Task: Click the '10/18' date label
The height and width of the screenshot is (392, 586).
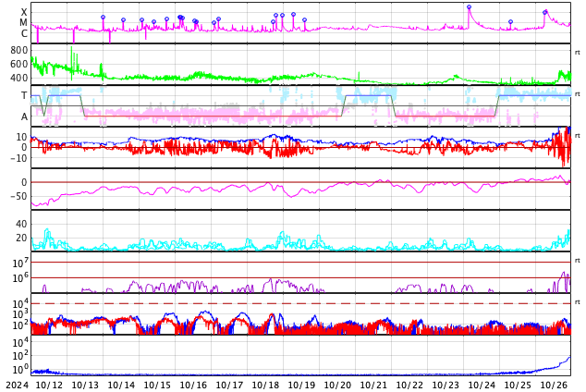Action: [x=265, y=385]
